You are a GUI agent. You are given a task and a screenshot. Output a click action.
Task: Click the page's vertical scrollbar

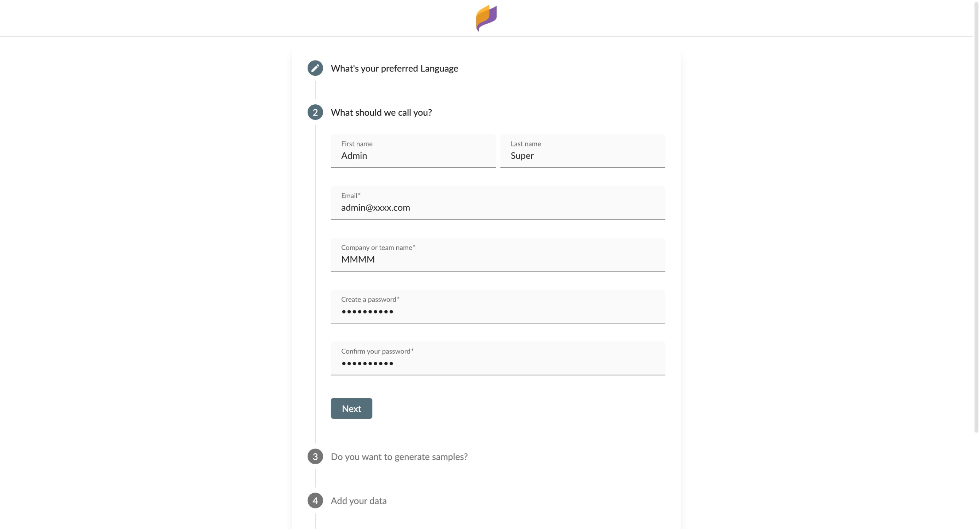pos(976,217)
